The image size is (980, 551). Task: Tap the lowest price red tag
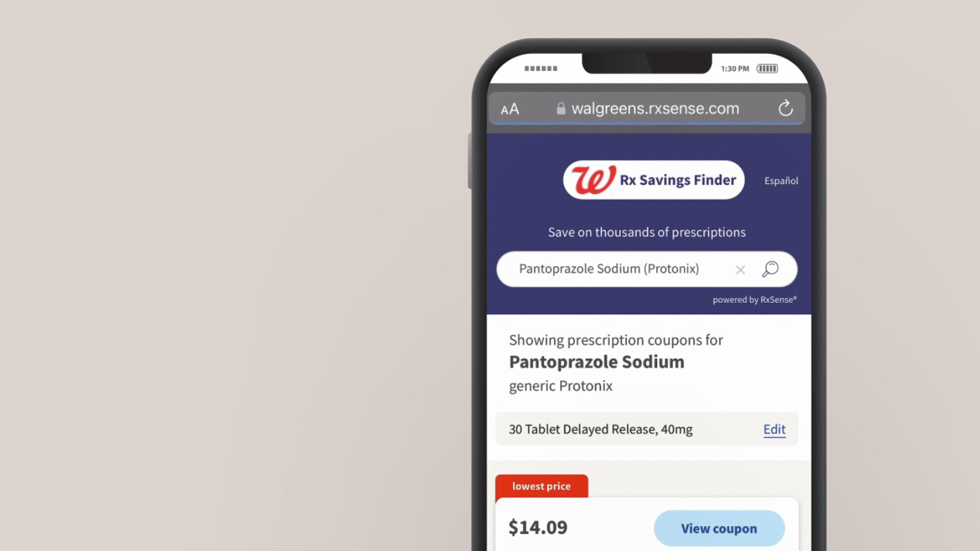541,486
